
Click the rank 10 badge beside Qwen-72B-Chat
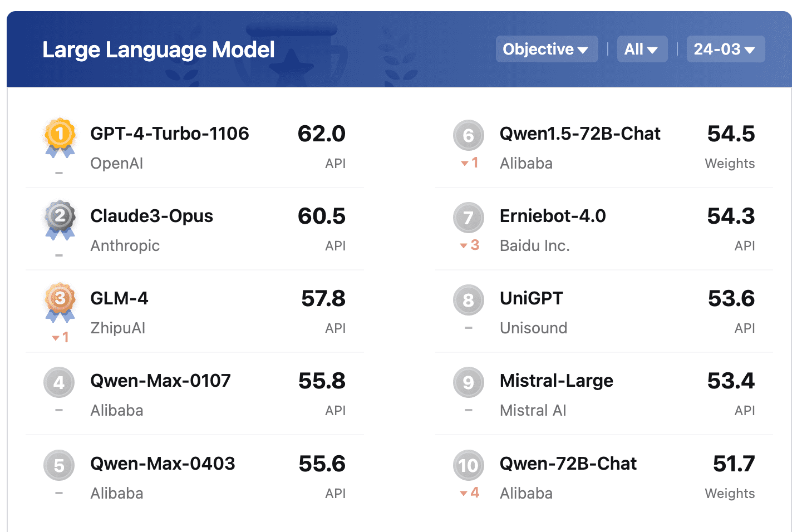[x=469, y=465]
